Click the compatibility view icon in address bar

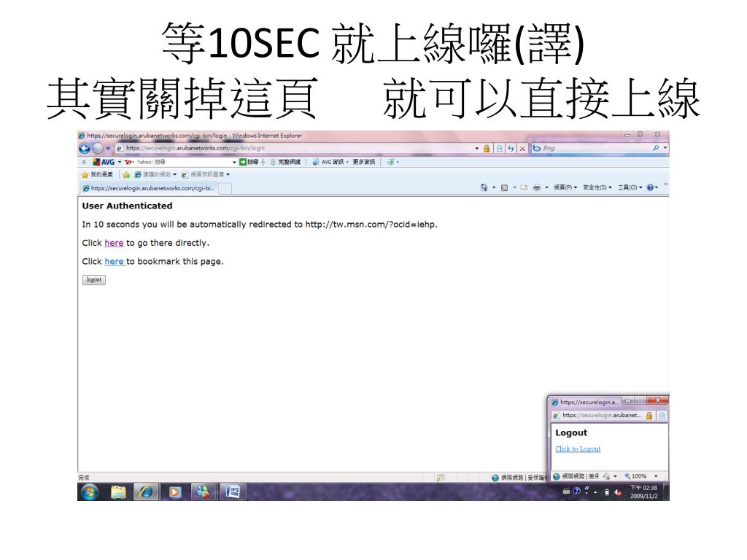pos(499,149)
